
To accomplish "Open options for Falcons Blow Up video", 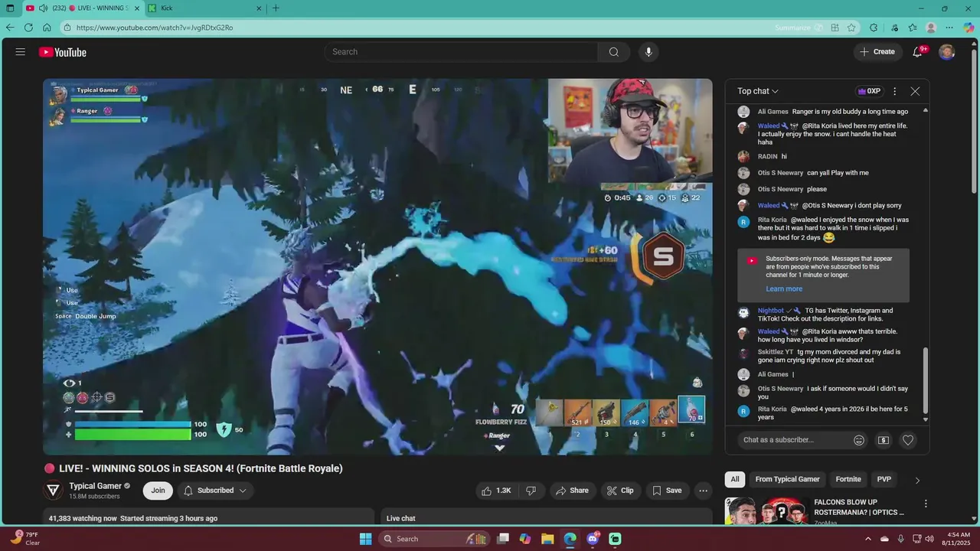I will (926, 504).
